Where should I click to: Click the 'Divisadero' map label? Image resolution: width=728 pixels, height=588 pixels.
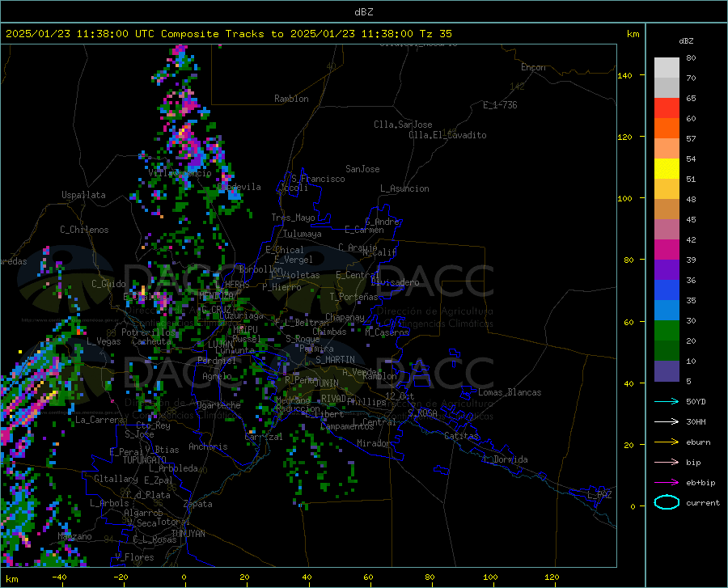(x=395, y=282)
